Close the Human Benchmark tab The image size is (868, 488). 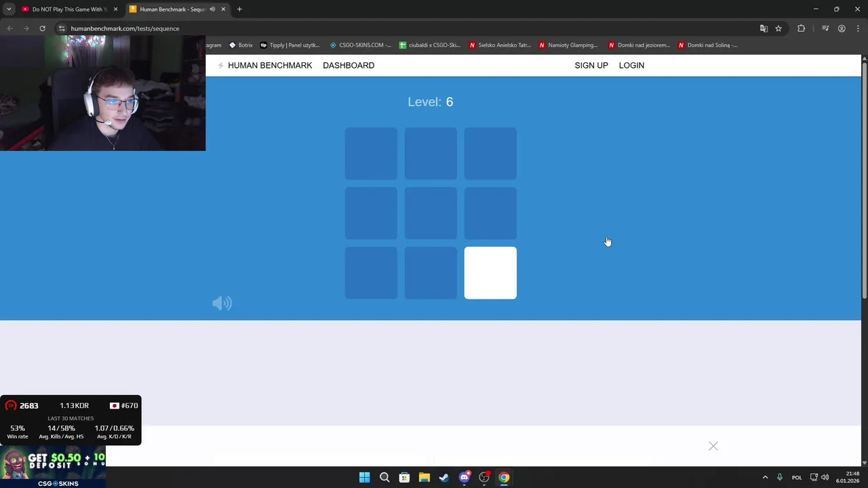223,9
